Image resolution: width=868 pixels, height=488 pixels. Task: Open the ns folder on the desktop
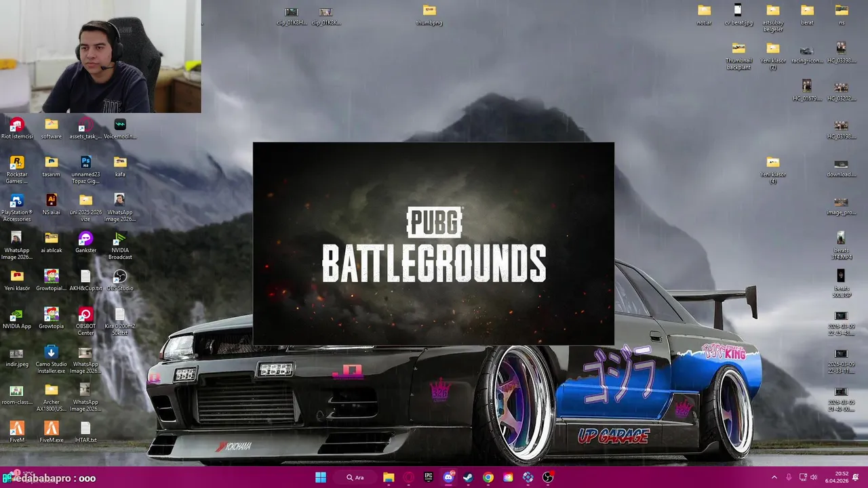click(841, 14)
